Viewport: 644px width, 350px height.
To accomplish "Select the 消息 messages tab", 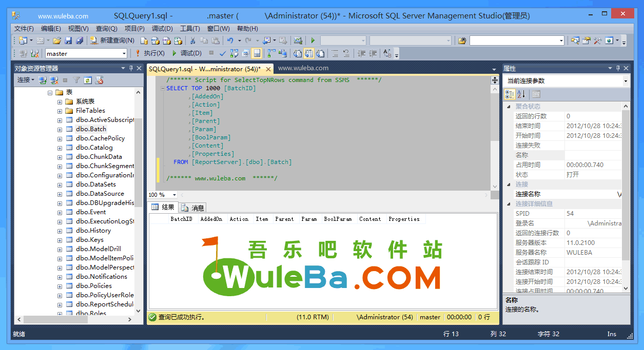I will [193, 208].
